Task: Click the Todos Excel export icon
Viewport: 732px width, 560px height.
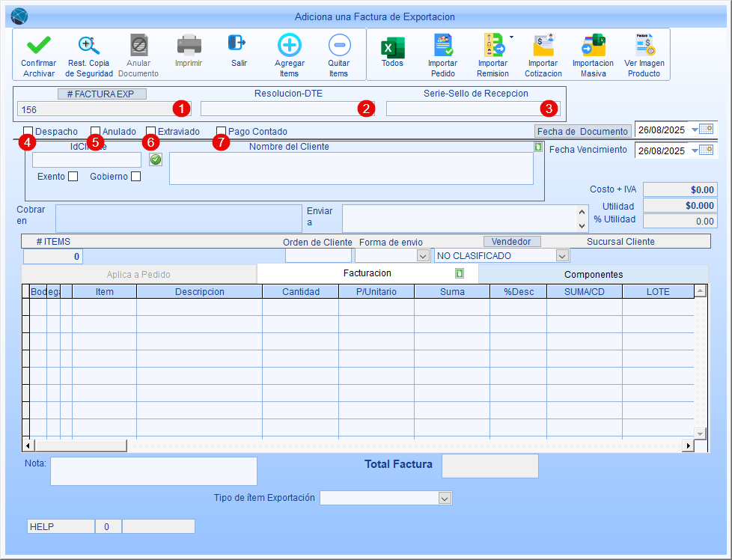Action: pos(392,48)
